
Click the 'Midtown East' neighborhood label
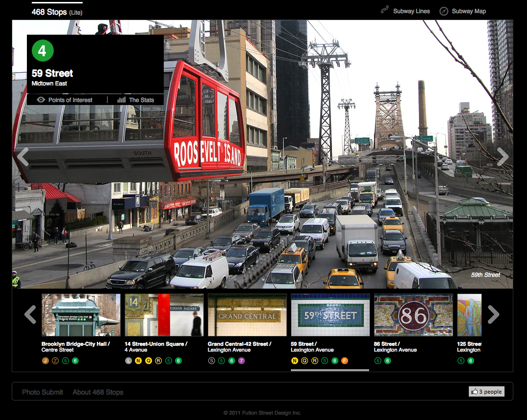49,83
